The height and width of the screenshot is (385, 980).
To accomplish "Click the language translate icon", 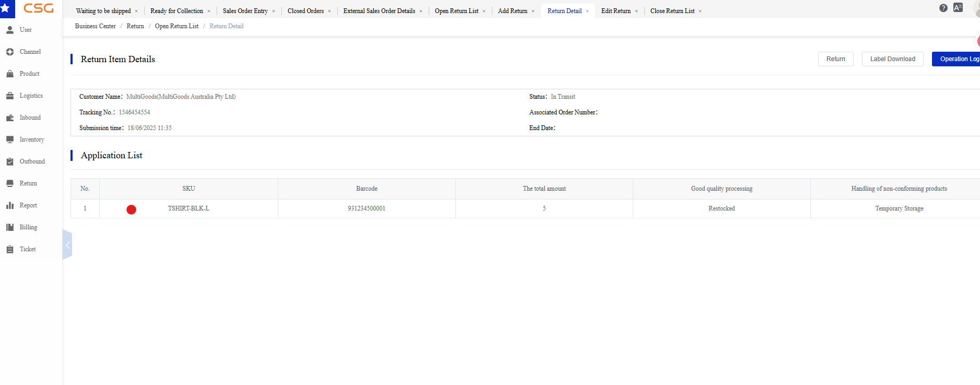I will coord(958,7).
